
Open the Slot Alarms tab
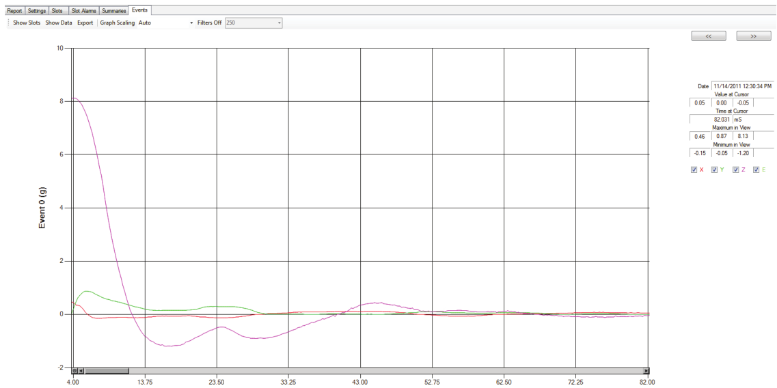point(83,10)
